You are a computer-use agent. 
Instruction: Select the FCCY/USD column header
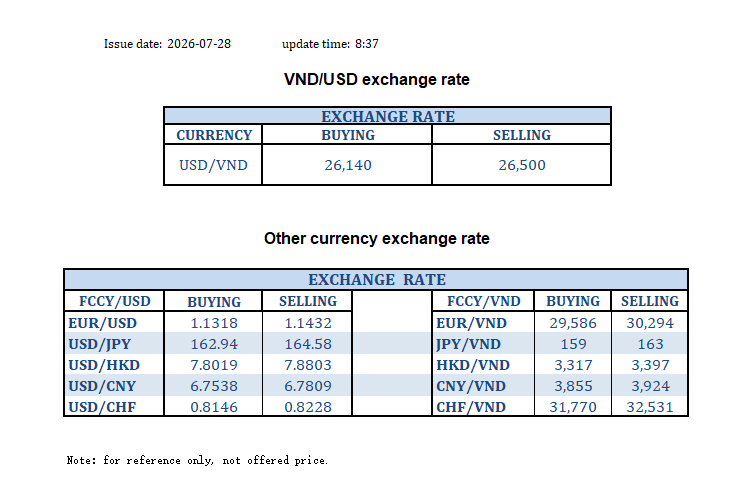point(114,302)
